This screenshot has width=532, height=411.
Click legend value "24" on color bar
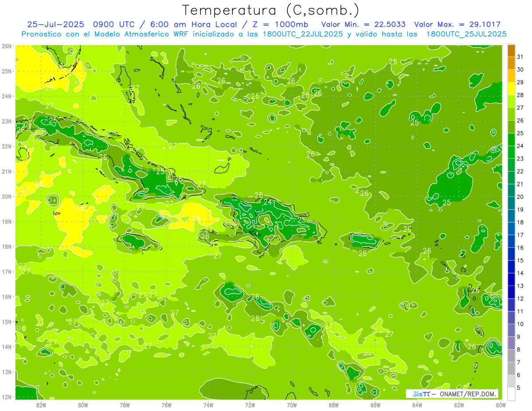[520, 146]
